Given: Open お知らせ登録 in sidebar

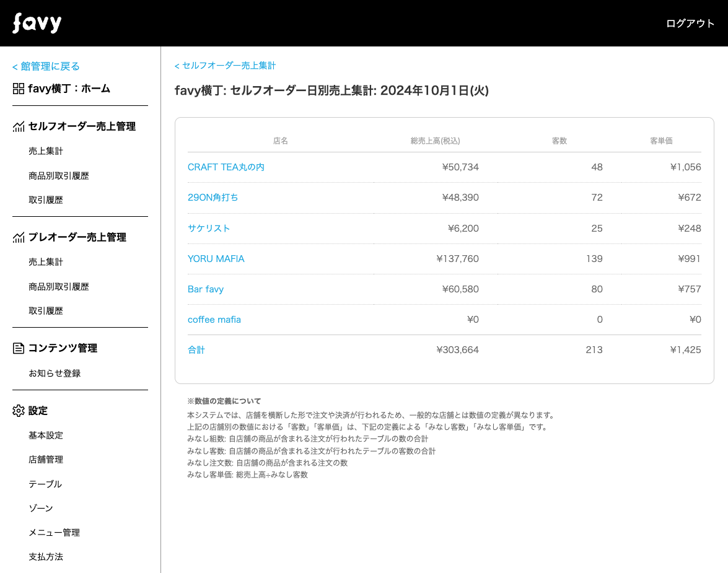Looking at the screenshot, I should pos(55,373).
